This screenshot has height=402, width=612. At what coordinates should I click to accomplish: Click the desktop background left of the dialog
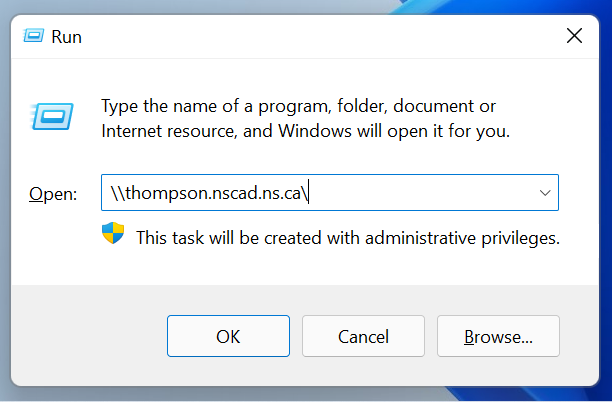point(5,201)
